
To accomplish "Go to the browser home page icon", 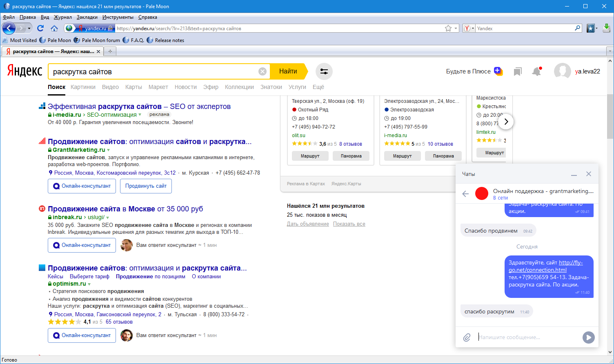I will 54,28.
